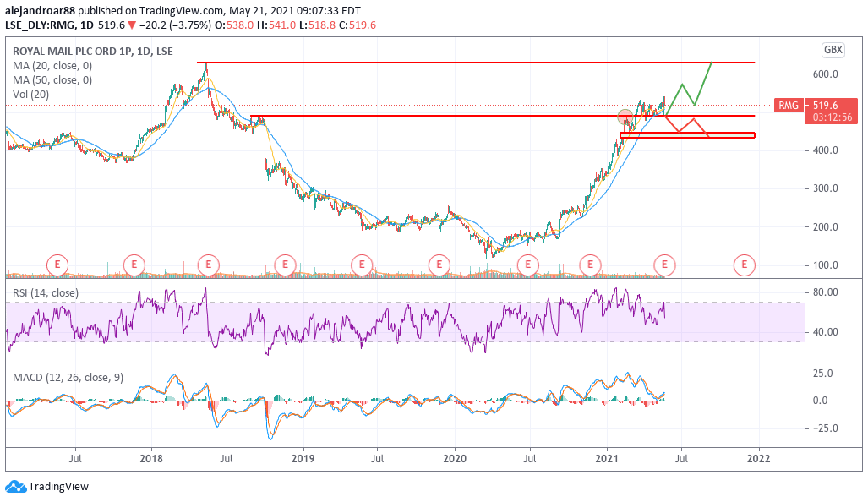Click the earnings marker at Jul 2020
868x502 pixels.
528,265
